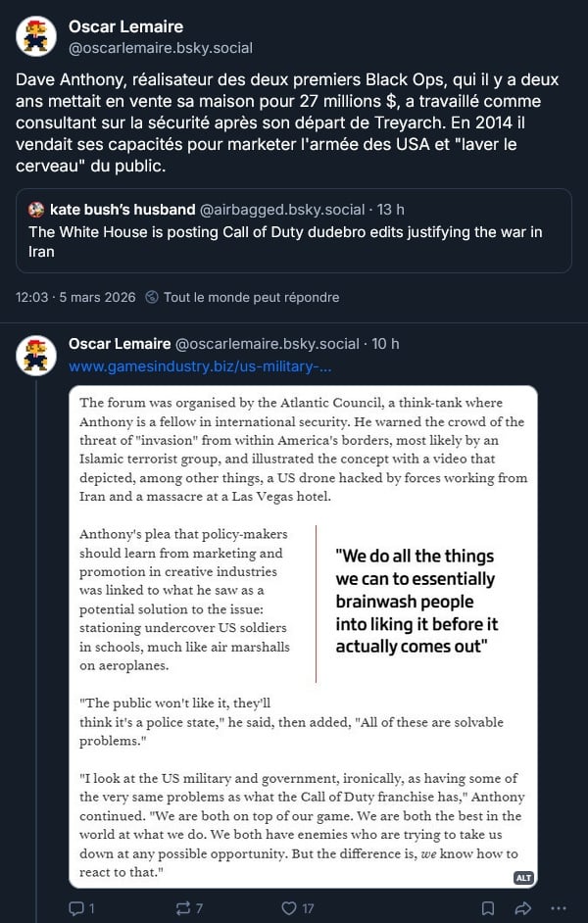
Task: Open kate bush's husband small avatar
Action: (x=37, y=210)
